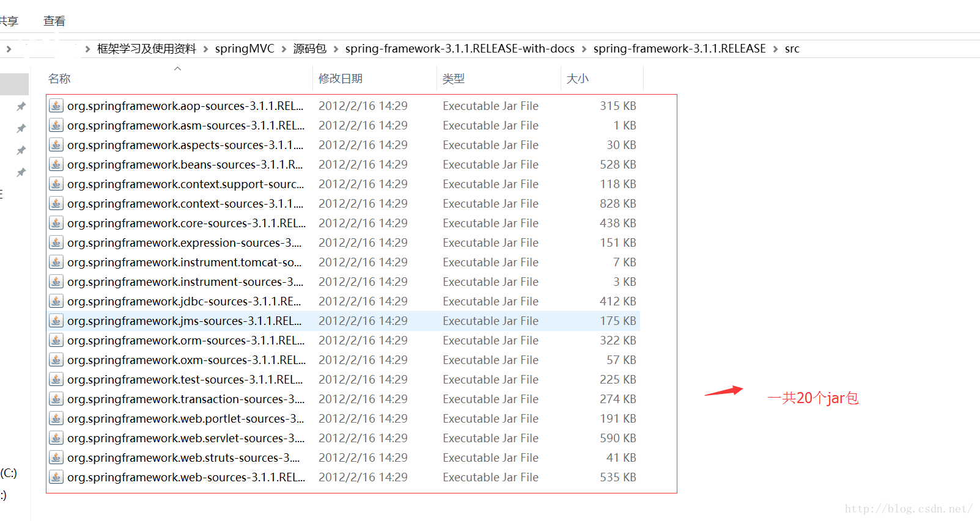Expand breadcrumb arrow after springMVC
980x521 pixels.
(x=284, y=49)
